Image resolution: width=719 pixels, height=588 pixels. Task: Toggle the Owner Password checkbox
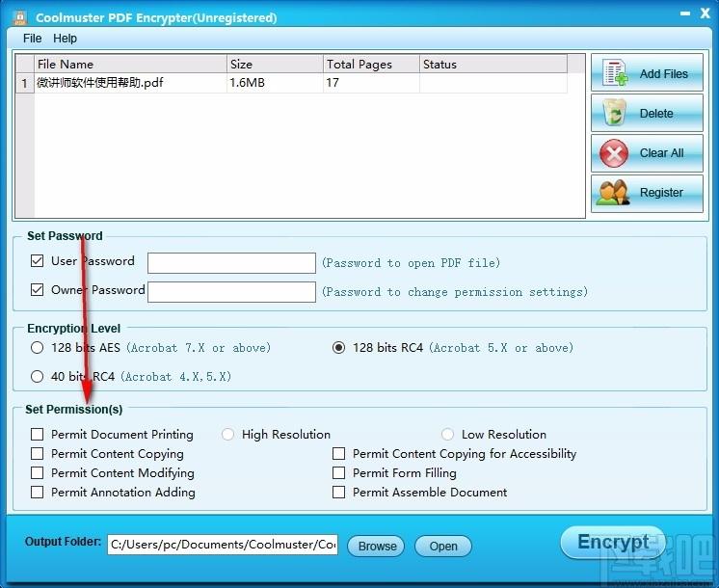click(38, 290)
